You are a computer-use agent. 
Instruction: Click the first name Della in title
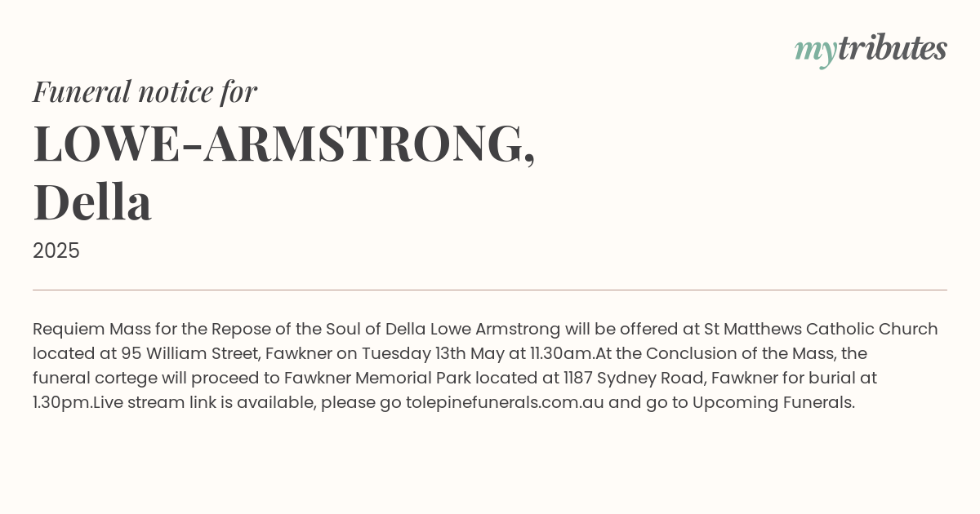pyautogui.click(x=92, y=202)
